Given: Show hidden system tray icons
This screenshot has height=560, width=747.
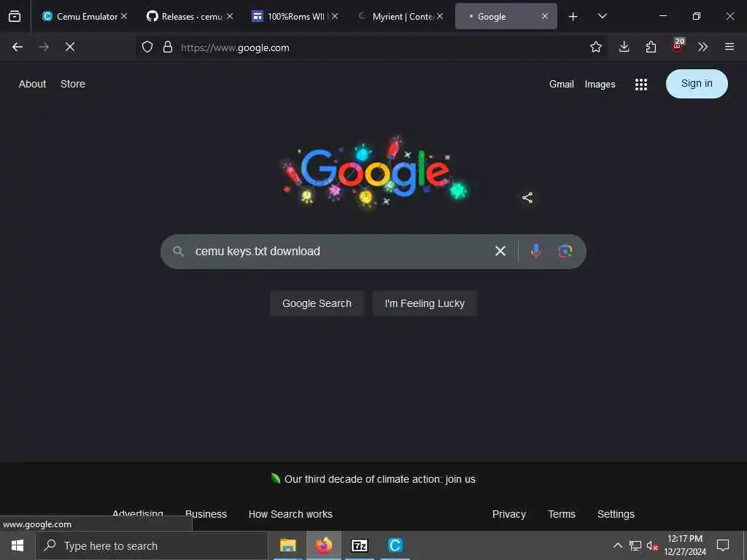Looking at the screenshot, I should tap(617, 545).
